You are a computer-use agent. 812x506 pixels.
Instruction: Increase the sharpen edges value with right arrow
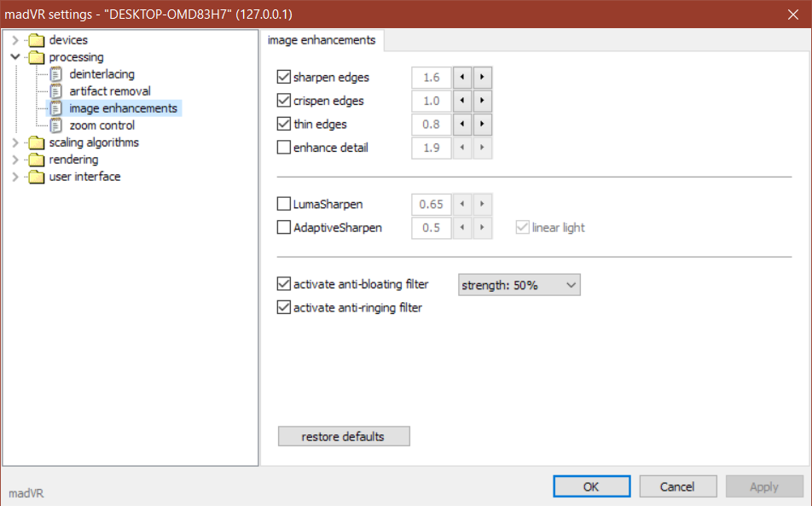pyautogui.click(x=482, y=77)
